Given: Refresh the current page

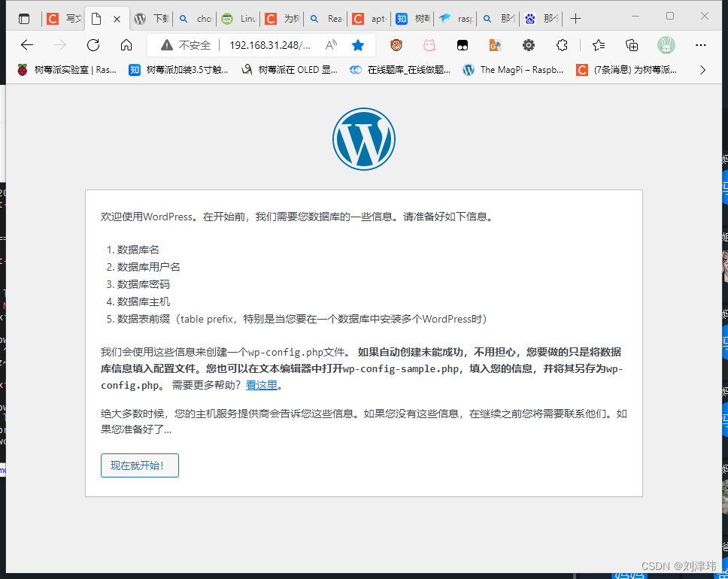Looking at the screenshot, I should (x=93, y=45).
